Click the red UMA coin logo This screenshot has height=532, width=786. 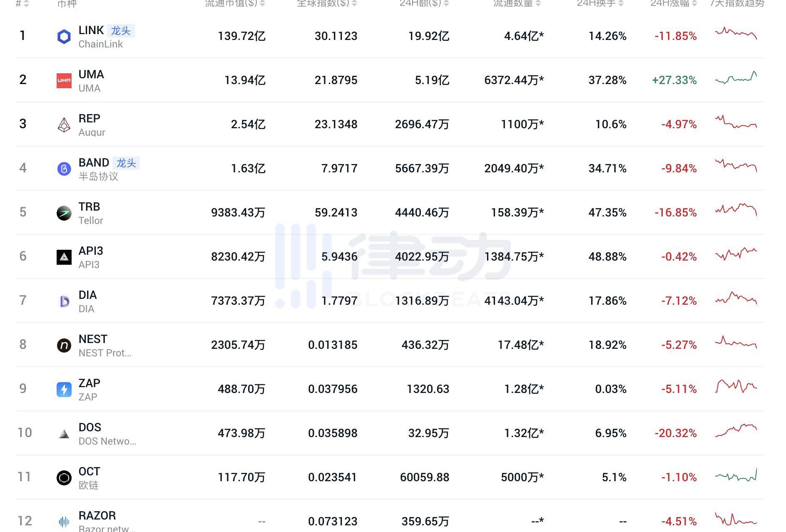click(x=64, y=80)
